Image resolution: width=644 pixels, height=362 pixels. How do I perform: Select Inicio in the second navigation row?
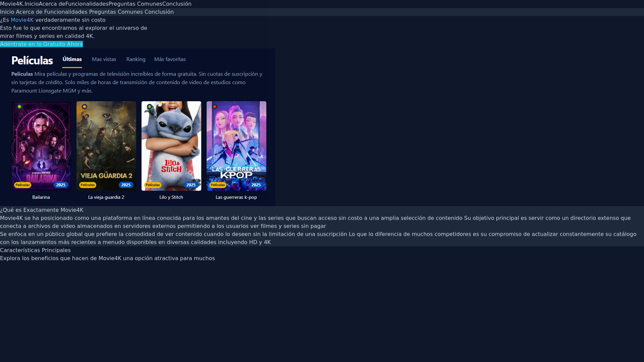pyautogui.click(x=7, y=12)
